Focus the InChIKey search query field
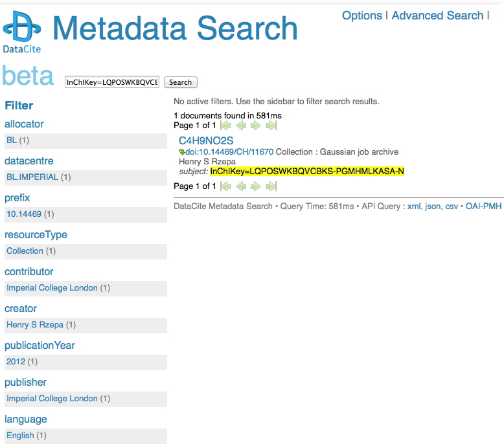 (x=112, y=82)
